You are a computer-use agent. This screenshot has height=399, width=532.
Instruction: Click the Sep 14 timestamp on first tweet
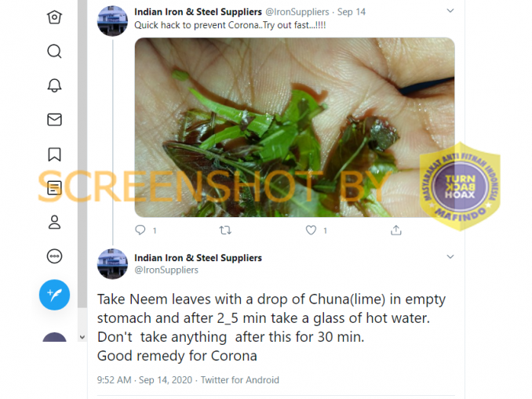point(352,12)
